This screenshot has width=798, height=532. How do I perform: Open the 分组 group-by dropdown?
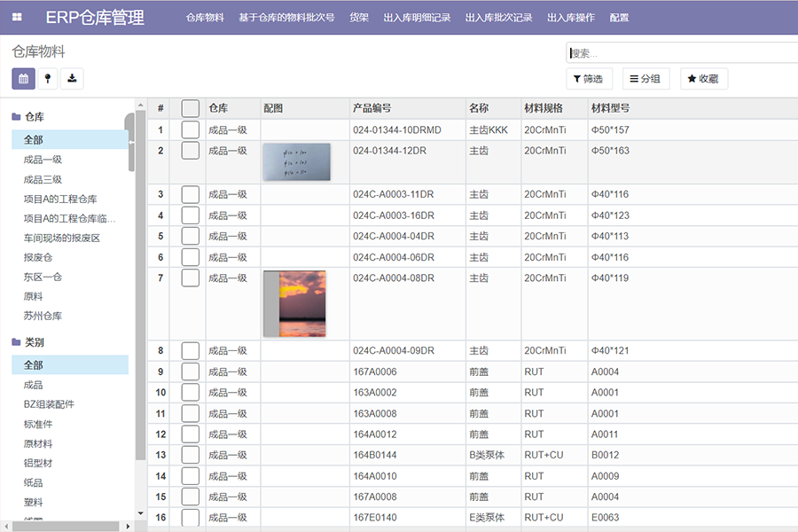click(x=645, y=79)
